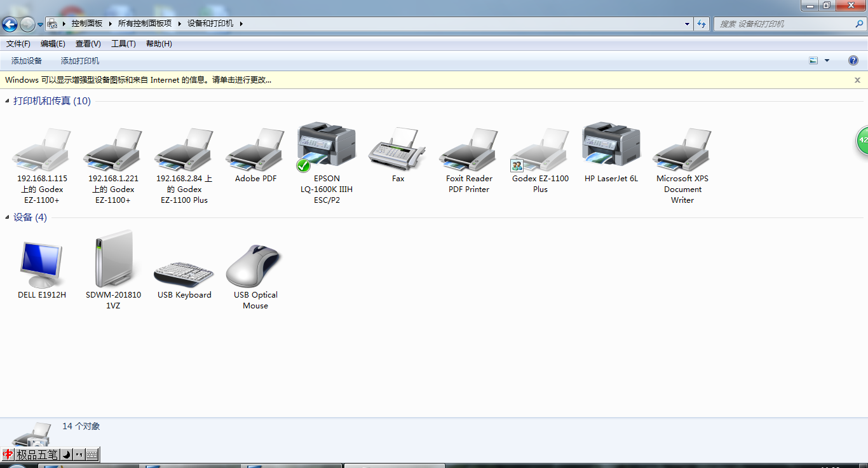Screen dimensions: 868x468
Task: Open the 工具(T) menu
Action: point(123,44)
